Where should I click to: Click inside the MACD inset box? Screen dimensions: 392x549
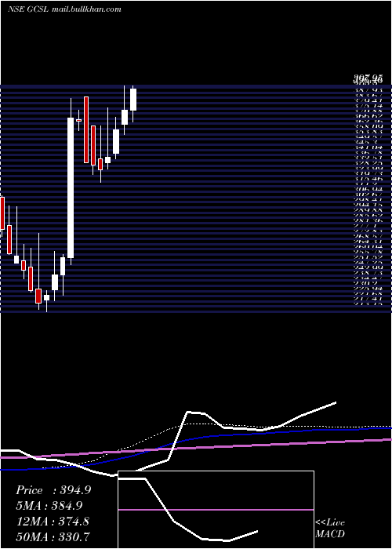point(216,510)
